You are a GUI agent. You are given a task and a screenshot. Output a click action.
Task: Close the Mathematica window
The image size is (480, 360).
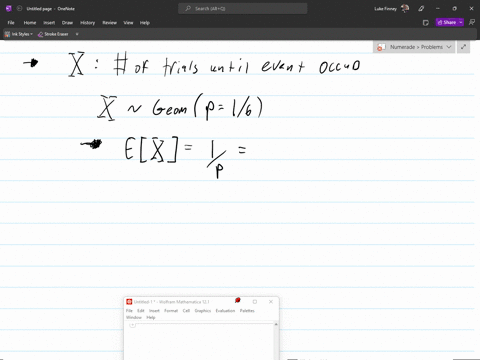tap(271, 302)
